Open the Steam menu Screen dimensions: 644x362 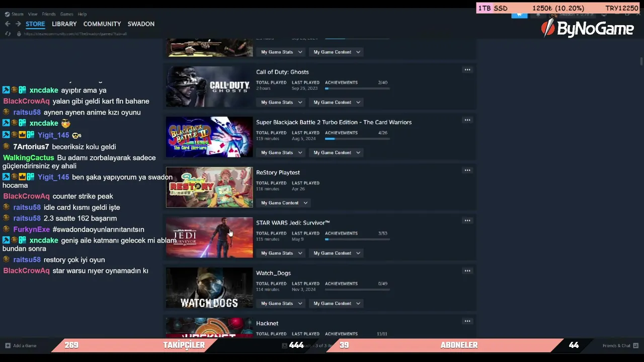point(18,14)
